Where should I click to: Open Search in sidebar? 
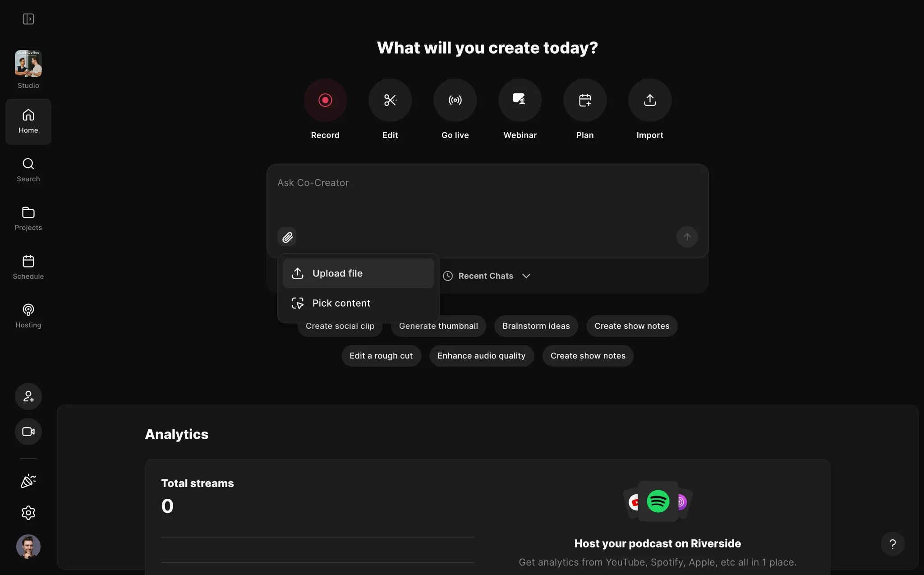28,170
